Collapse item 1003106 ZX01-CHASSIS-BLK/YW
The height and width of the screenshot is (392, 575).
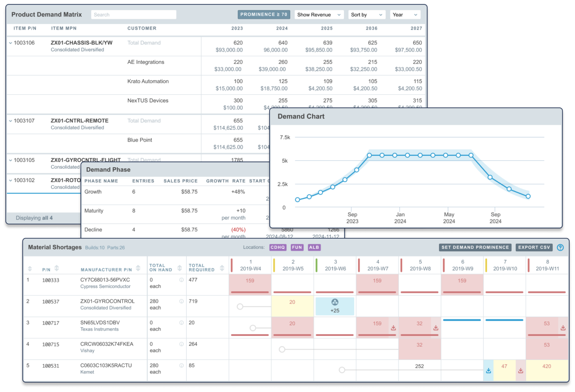pos(11,43)
